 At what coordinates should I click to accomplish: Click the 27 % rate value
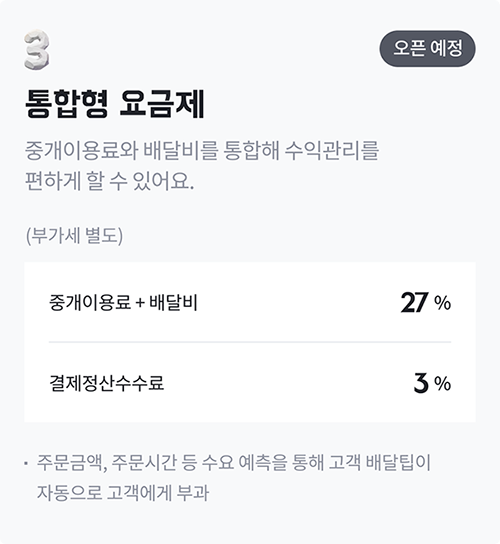[426, 303]
